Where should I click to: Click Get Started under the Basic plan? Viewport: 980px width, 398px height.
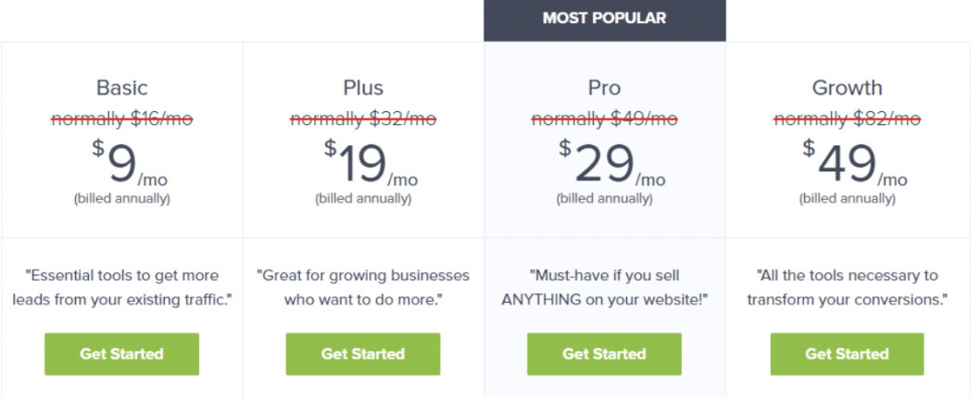click(121, 354)
